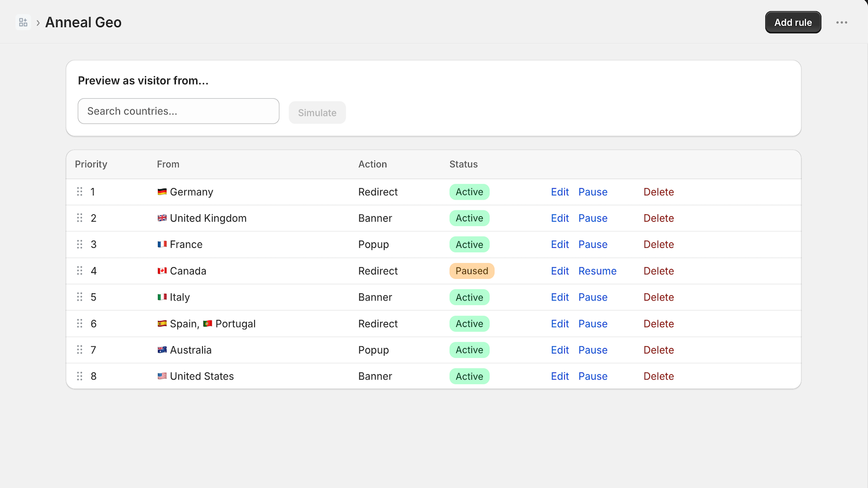Select the Status column header
The width and height of the screenshot is (868, 488).
463,164
